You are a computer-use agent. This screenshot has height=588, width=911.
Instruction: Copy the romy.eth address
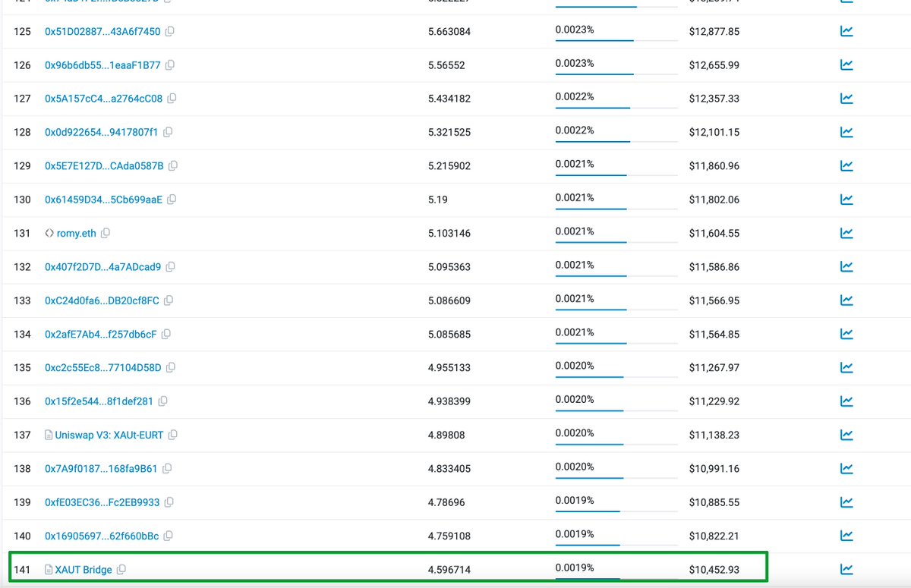click(106, 233)
